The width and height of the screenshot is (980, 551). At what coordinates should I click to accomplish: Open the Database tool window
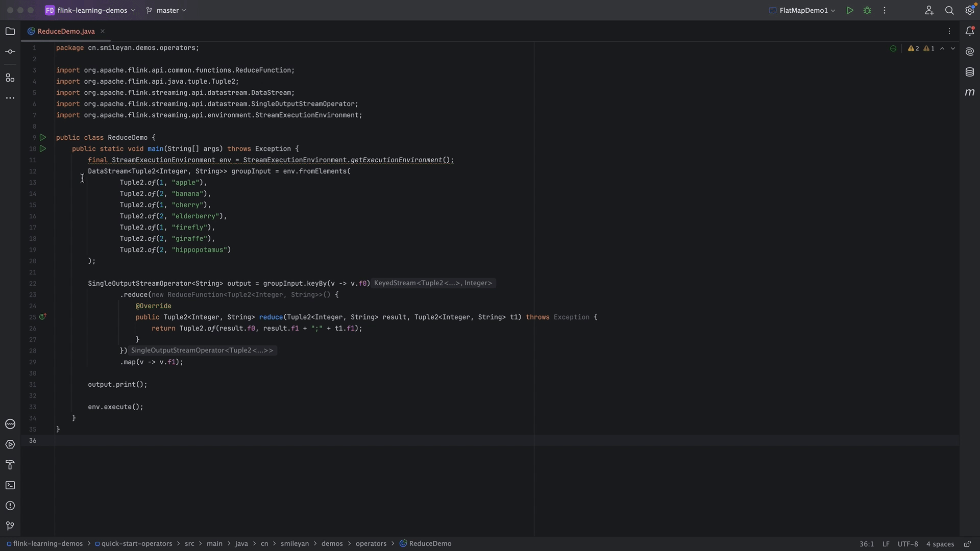point(970,72)
